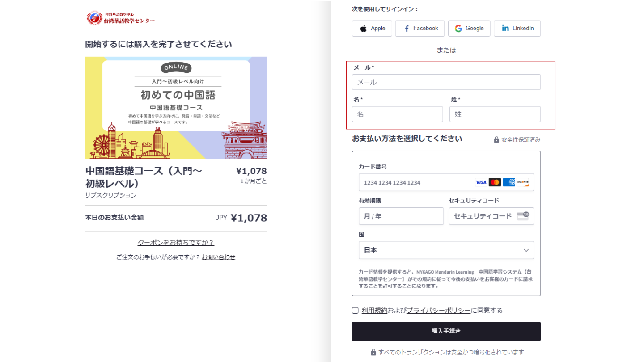
Task: Click the お問い合わせ contact link
Action: (218, 257)
